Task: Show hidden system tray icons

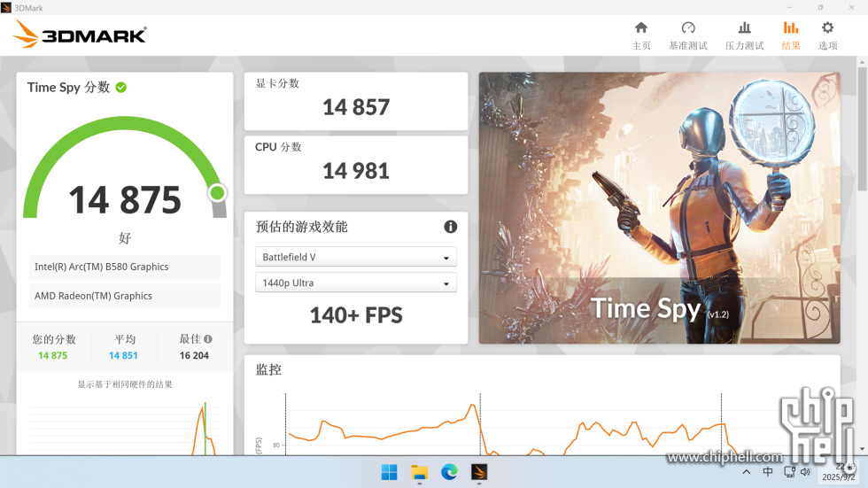Action: [746, 472]
